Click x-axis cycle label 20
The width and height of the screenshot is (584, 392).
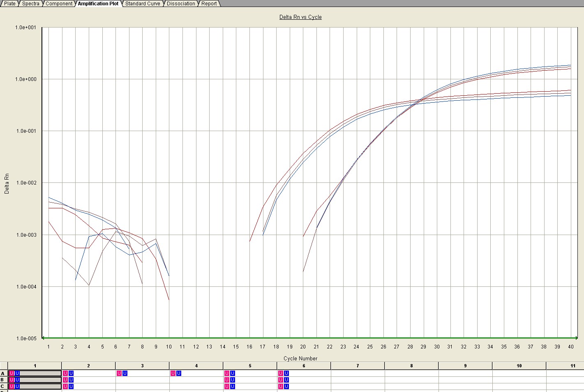pos(303,347)
